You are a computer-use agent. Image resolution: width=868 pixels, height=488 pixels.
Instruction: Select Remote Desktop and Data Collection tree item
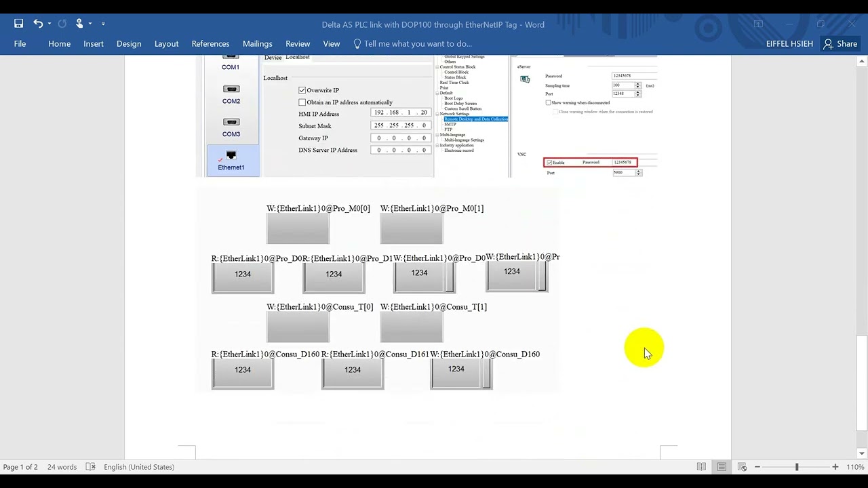(x=476, y=119)
